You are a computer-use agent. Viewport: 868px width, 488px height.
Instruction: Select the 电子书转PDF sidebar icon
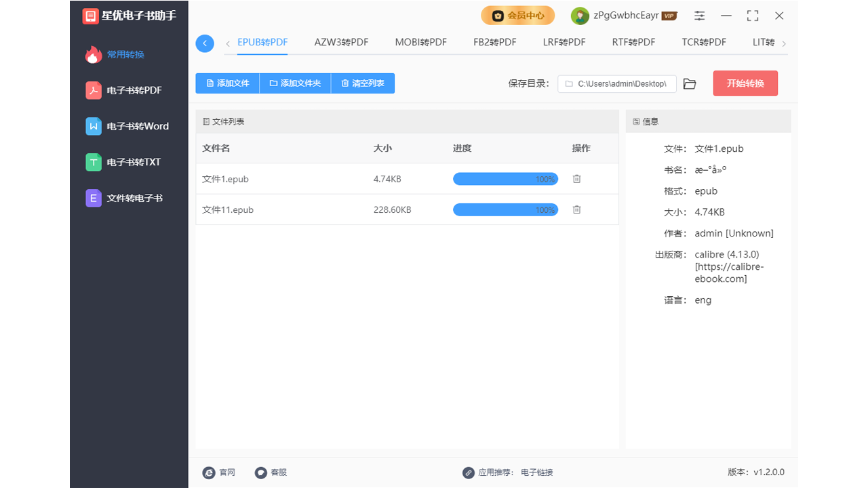click(x=93, y=90)
